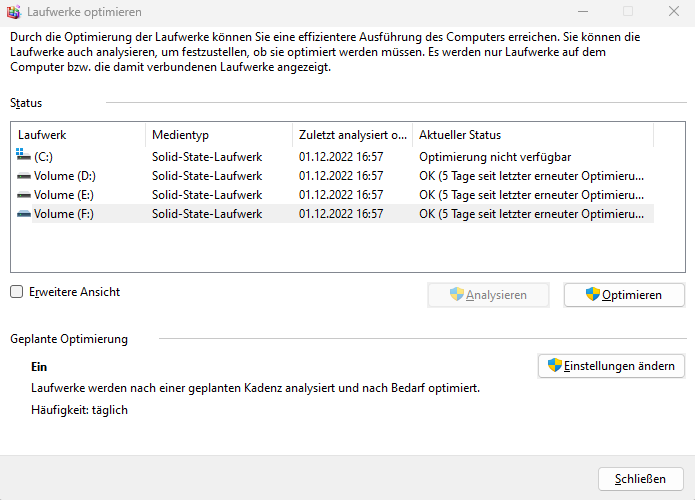Click the 01.12.2022 16:57 date for (C:)
Screen dimensions: 695x500
click(x=341, y=157)
